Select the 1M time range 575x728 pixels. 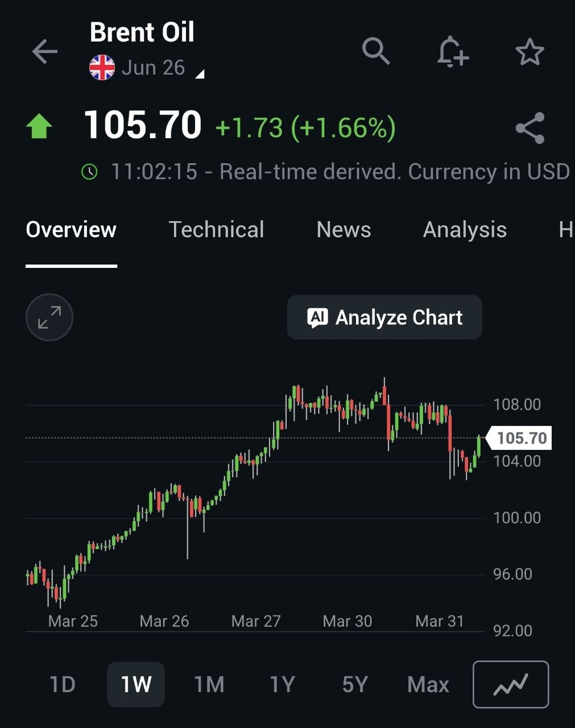[209, 684]
